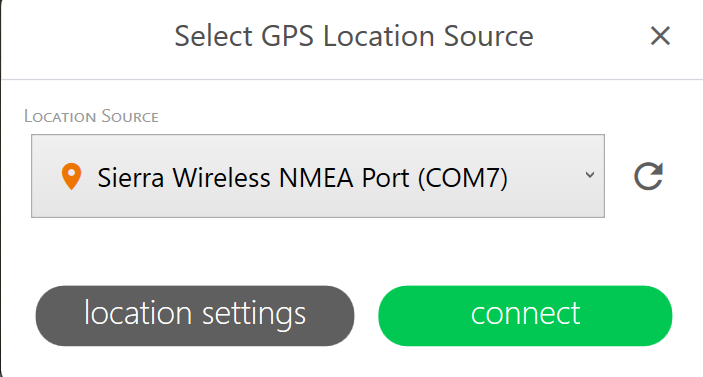Click the connect button

(525, 316)
